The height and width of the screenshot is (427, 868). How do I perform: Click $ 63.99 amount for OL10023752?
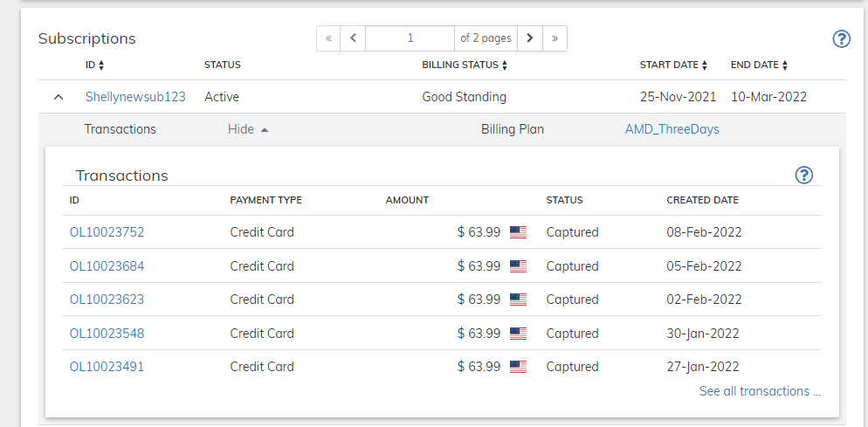(479, 232)
